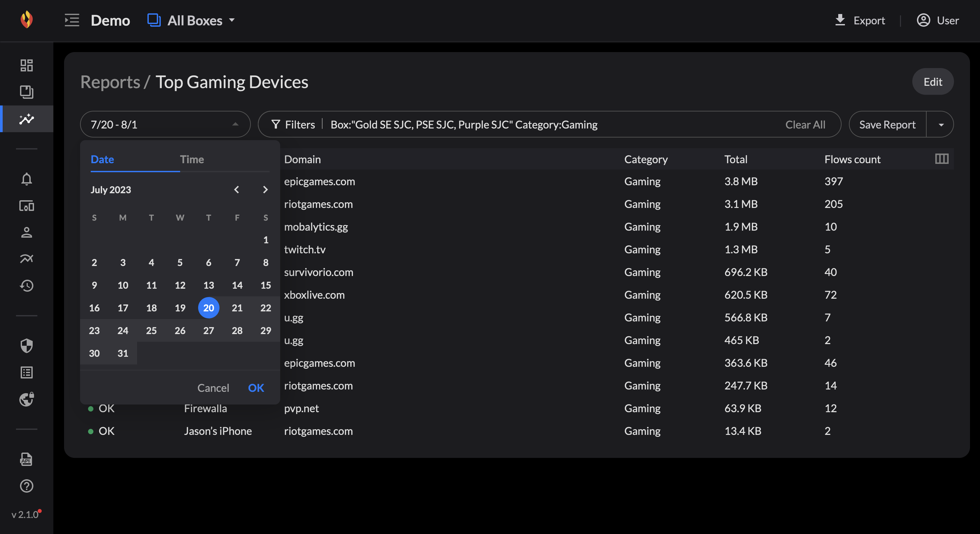Click the survivorio.com domain cell
980x534 pixels.
click(x=319, y=272)
